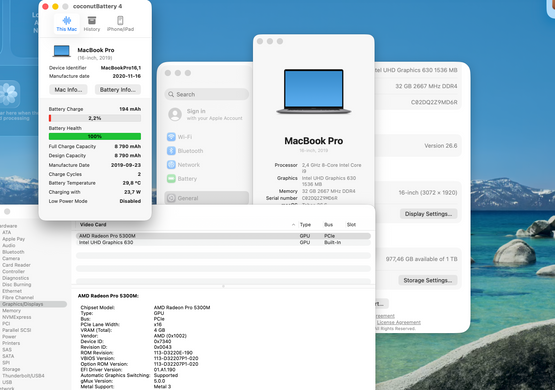This screenshot has height=390, width=555.
Task: Select Intel UHD Graphics 630 row
Action: 223,242
